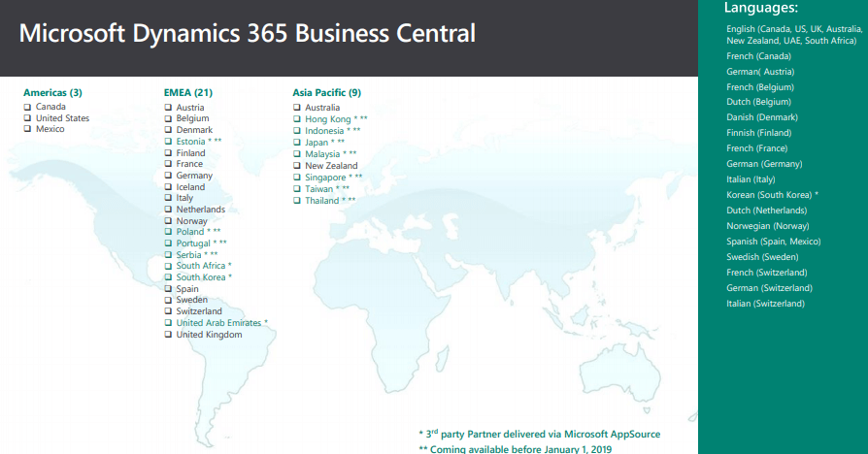Select the 'French (Canada)' language
868x454 pixels.
click(758, 56)
